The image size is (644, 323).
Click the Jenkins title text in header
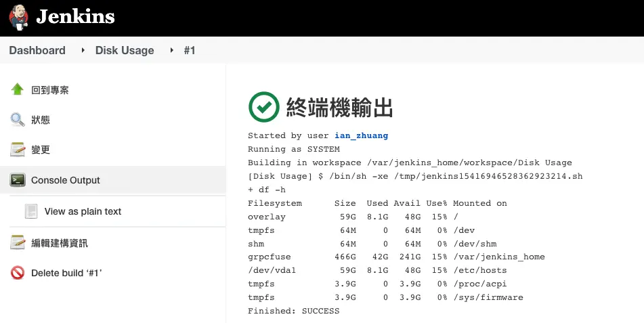pyautogui.click(x=75, y=17)
